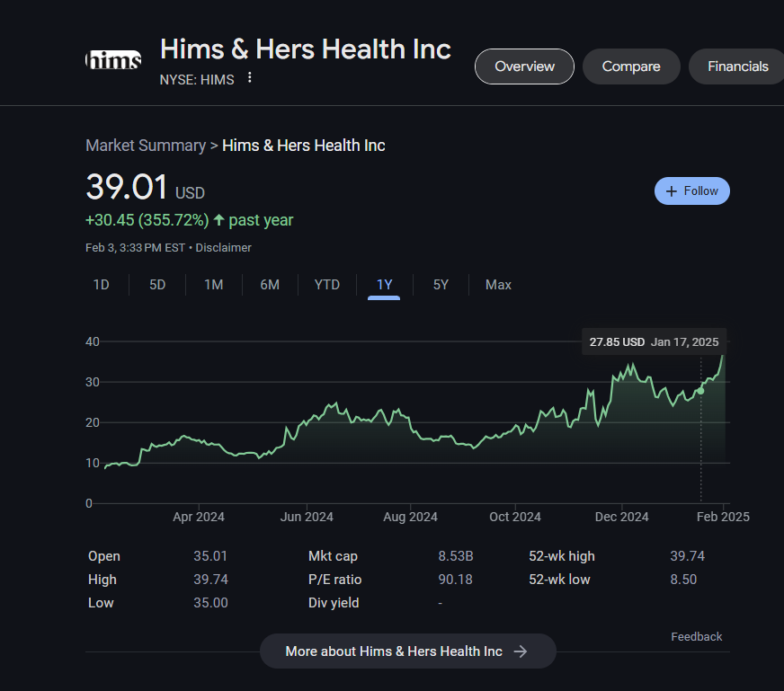Click the 39.01 price value
The image size is (784, 691).
point(127,188)
